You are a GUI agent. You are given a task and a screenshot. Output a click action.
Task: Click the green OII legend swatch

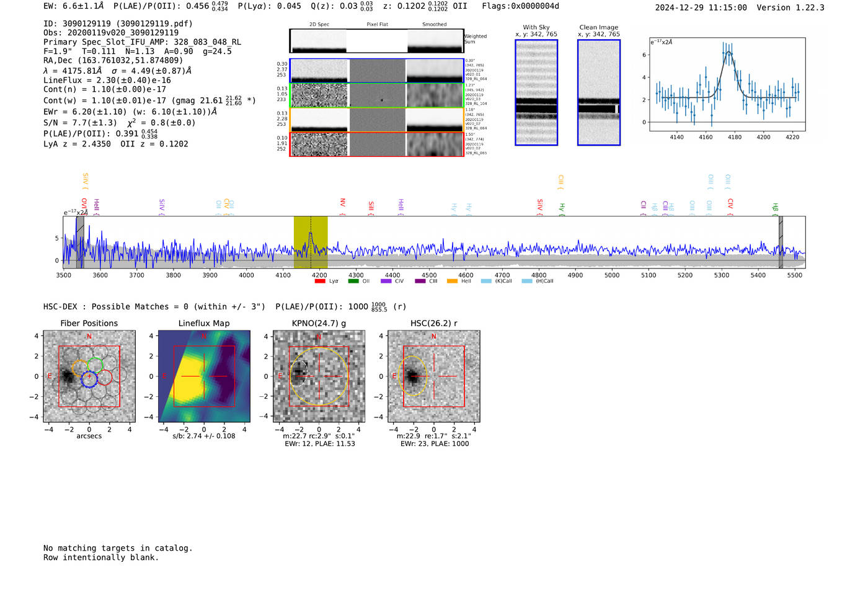coord(353,281)
